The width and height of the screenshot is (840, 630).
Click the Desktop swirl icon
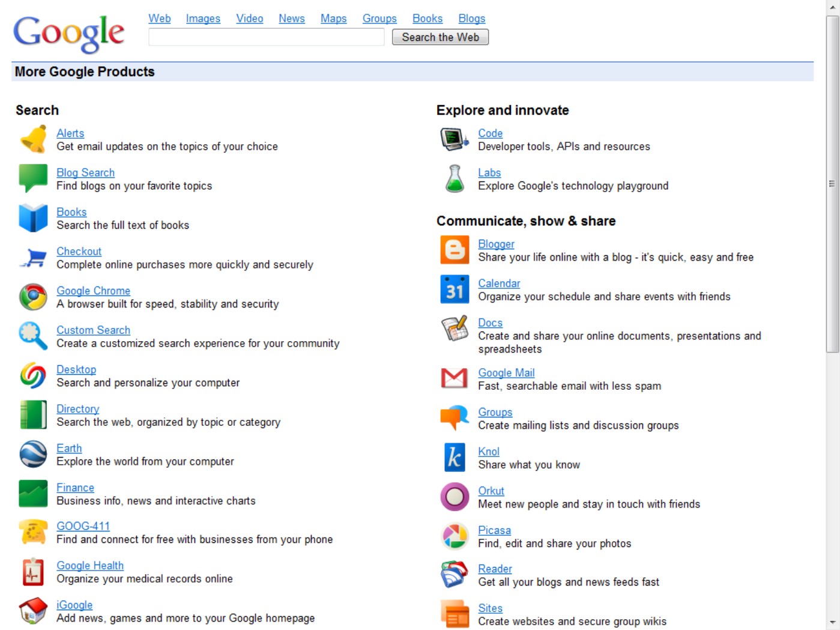tap(33, 375)
